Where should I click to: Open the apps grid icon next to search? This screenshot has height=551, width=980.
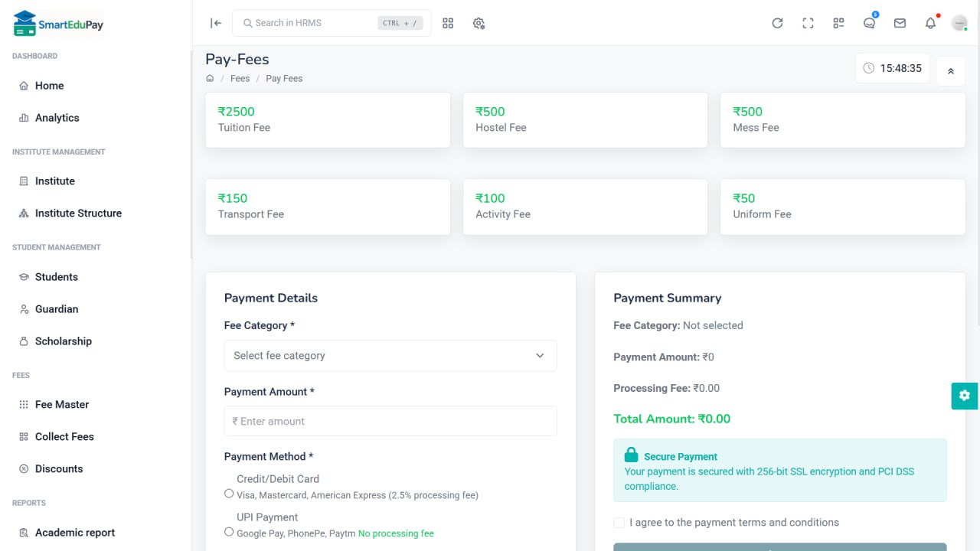click(x=448, y=23)
